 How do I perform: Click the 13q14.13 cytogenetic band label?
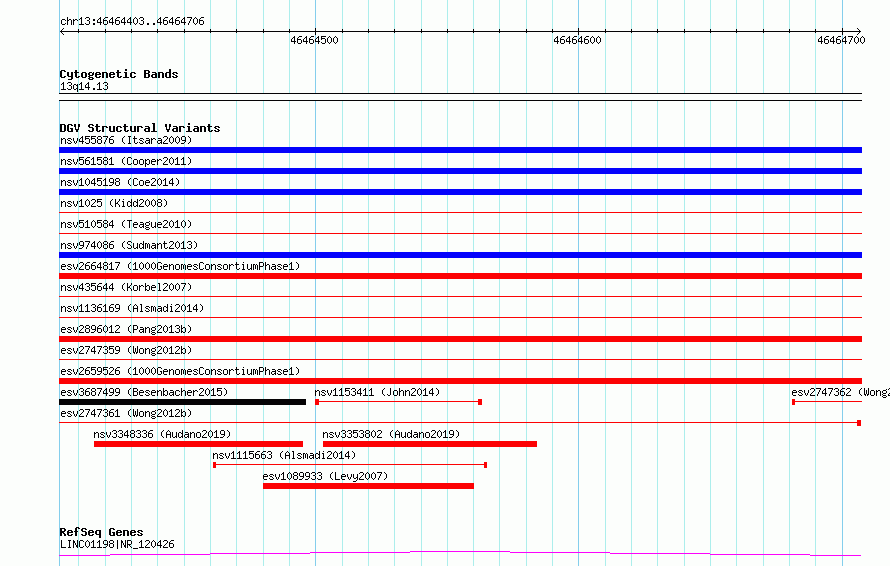click(x=84, y=86)
